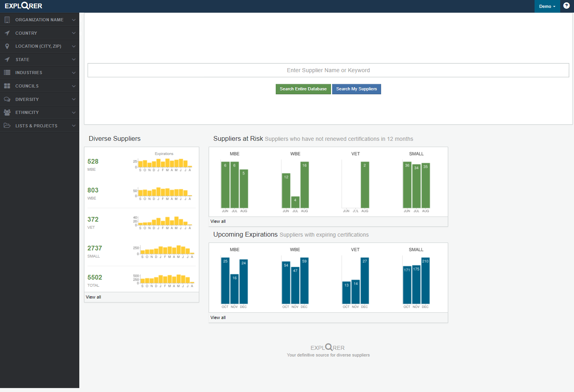This screenshot has height=392, width=574.
Task: Expand the Location (City, Zip) chevron
Action: pos(74,46)
